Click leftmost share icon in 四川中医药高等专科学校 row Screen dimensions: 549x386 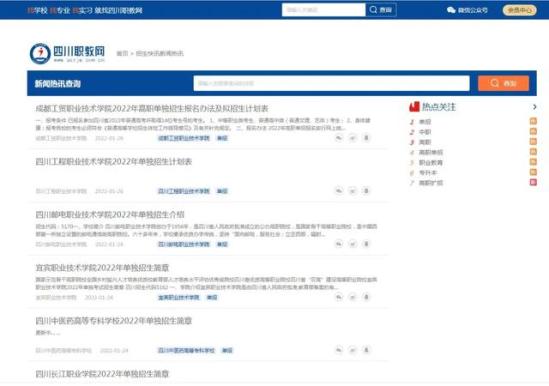[x=339, y=350]
